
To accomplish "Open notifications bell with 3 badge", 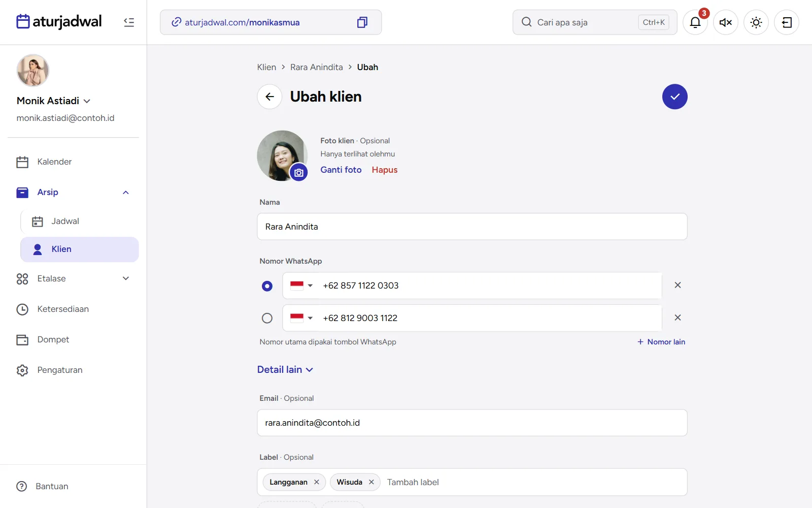I will point(695,22).
